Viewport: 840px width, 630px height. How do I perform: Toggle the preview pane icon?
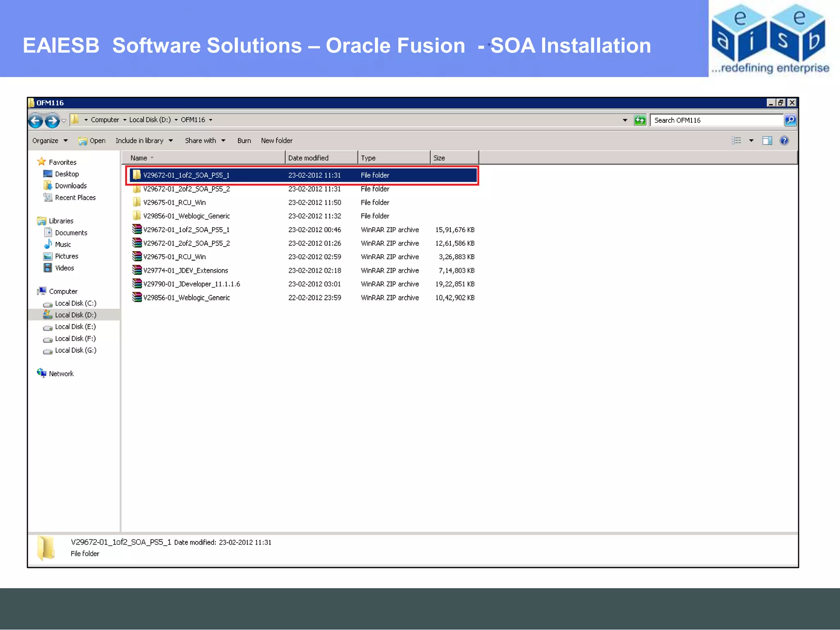[767, 141]
